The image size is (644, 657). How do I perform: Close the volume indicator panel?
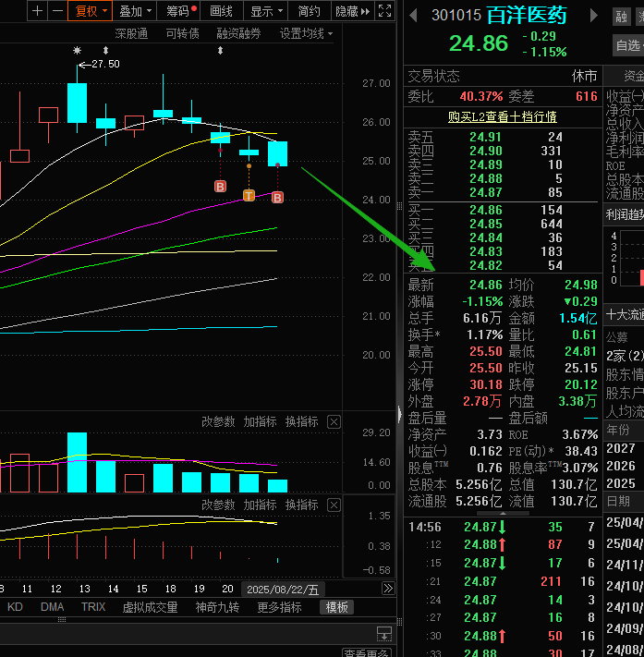pyautogui.click(x=334, y=422)
